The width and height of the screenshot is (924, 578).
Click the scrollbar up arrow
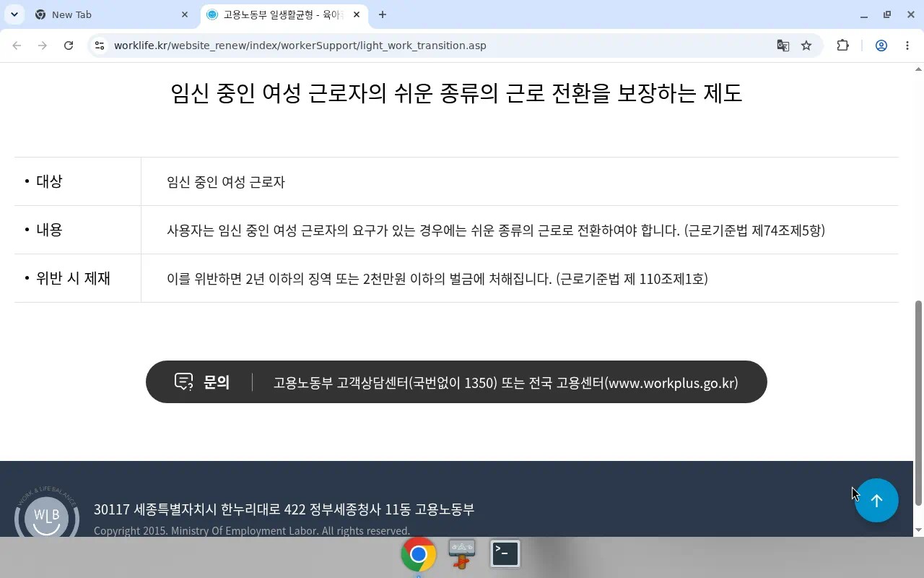(x=918, y=69)
